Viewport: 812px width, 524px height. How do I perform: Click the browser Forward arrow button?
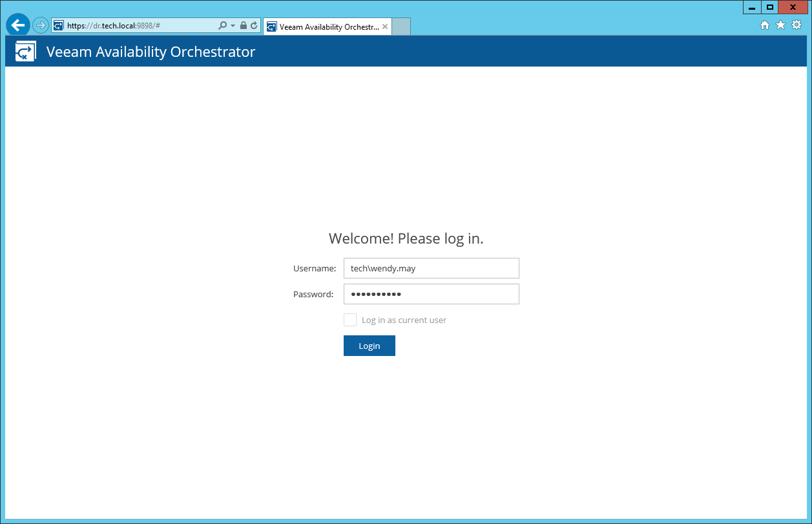(41, 26)
